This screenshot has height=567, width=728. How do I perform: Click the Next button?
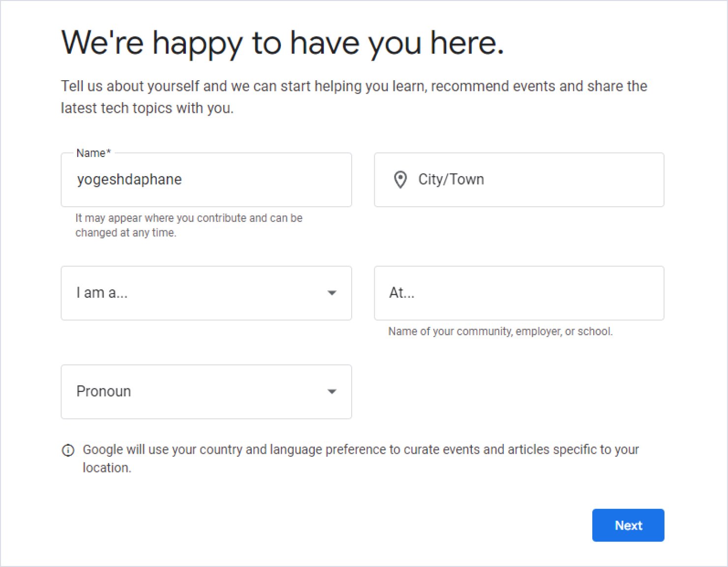point(628,525)
